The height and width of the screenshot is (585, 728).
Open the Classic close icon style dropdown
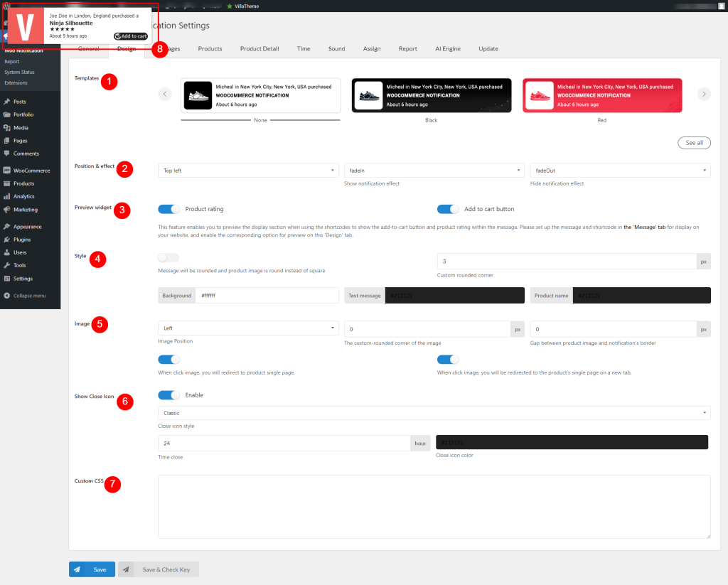[x=434, y=413]
